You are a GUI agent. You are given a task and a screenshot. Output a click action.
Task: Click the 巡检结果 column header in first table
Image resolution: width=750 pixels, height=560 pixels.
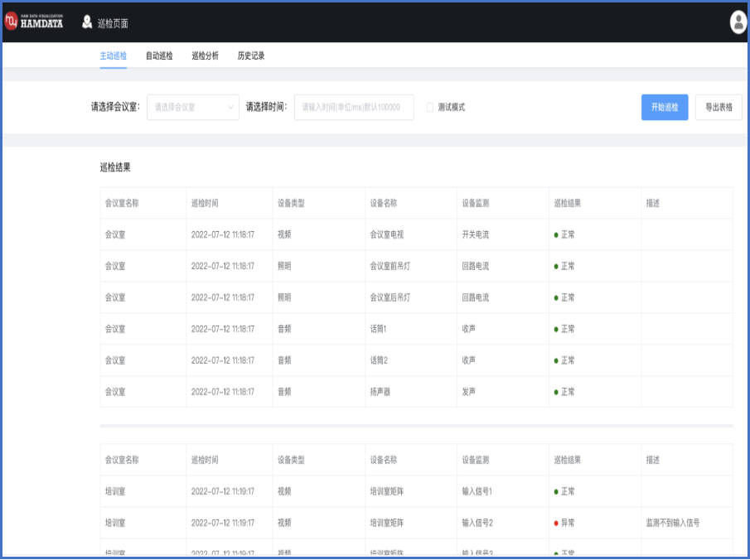(x=568, y=203)
